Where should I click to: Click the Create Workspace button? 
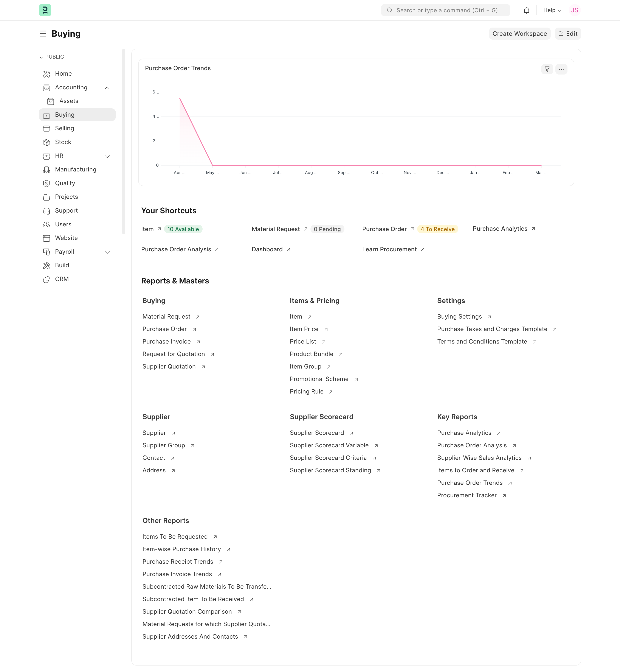519,34
